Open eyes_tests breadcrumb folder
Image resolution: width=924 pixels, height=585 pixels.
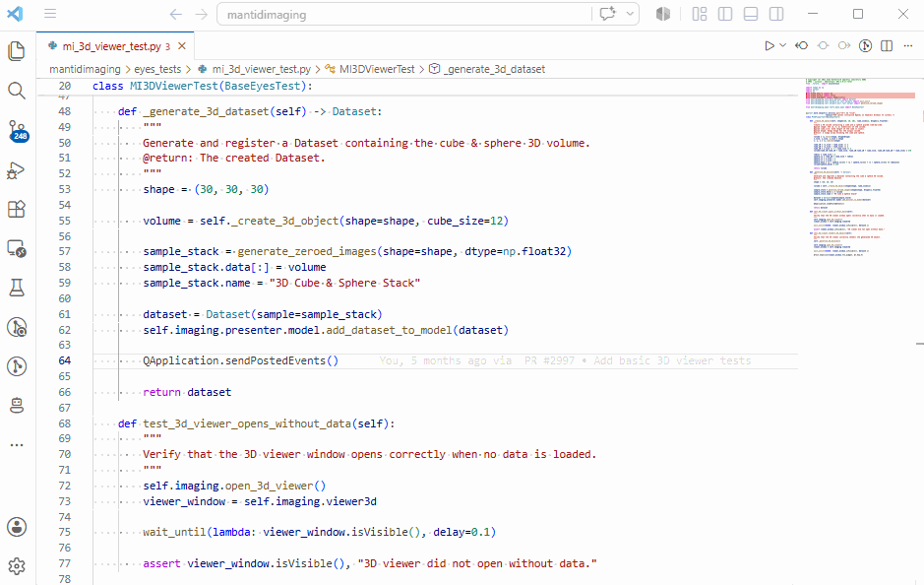click(157, 69)
